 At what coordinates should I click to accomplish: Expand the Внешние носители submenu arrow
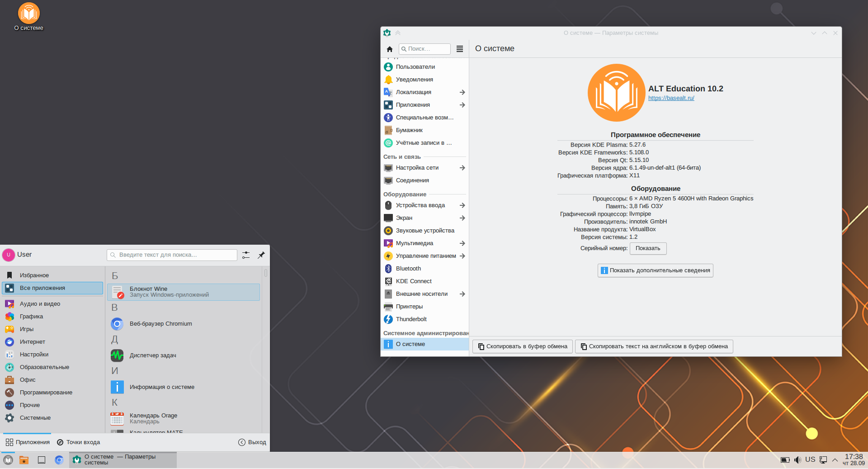click(x=462, y=294)
